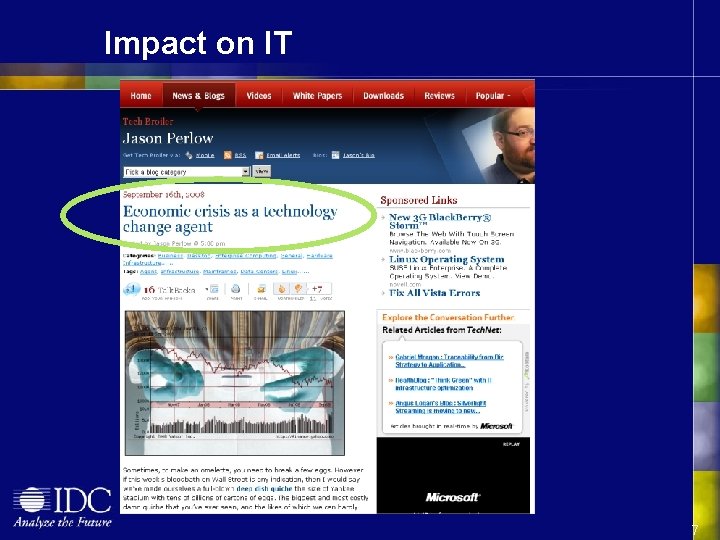The width and height of the screenshot is (720, 540).
Task: Open first TechNet article about Traceability
Action: 450,360
